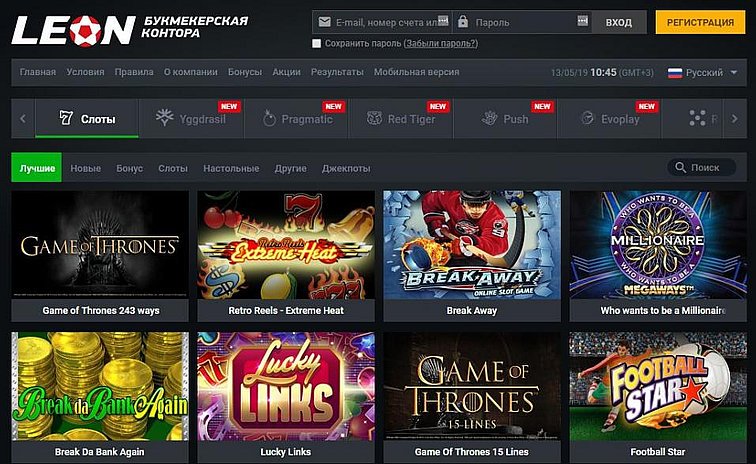Open the Правила menu link
The image size is (756, 464).
(x=134, y=72)
